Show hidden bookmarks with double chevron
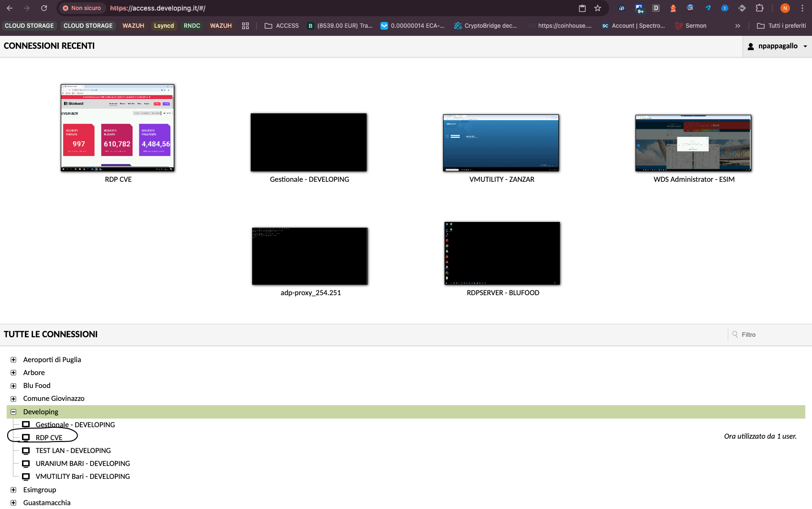Screen dimensions: 812x509 (x=737, y=26)
